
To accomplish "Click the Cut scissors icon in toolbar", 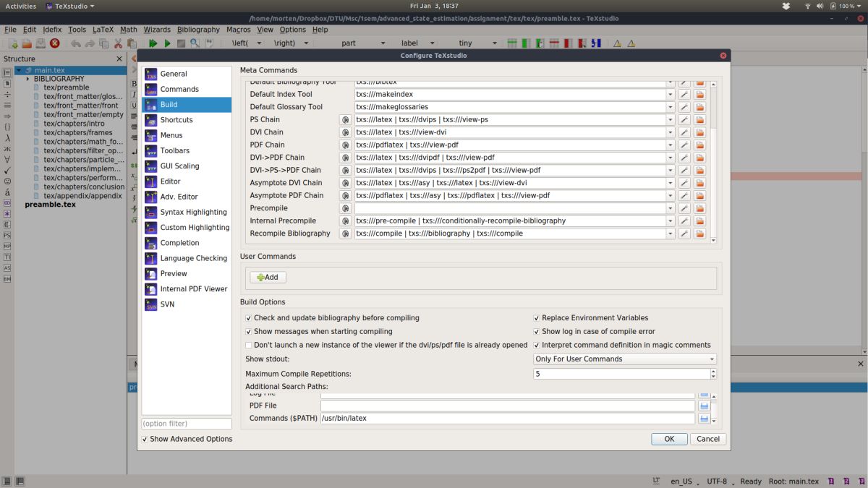I will [x=119, y=43].
